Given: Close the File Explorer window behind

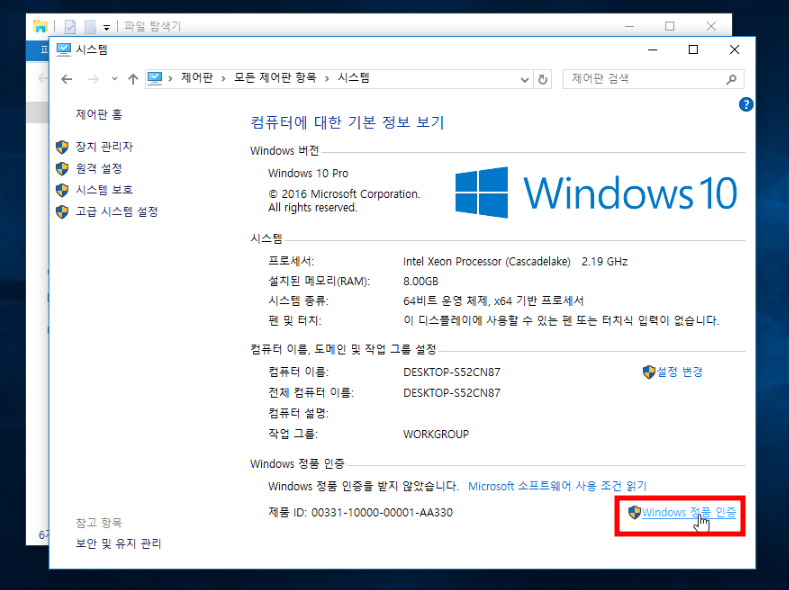Looking at the screenshot, I should [711, 26].
